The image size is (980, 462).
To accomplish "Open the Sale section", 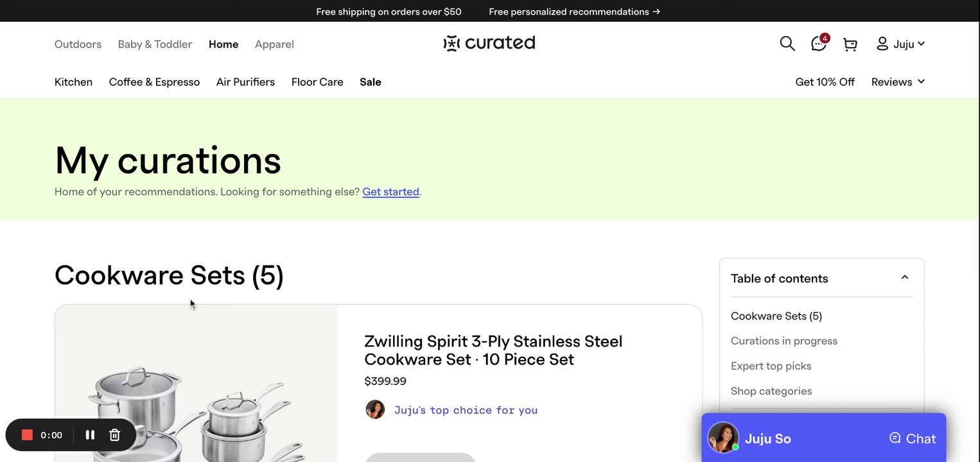I will pos(371,81).
